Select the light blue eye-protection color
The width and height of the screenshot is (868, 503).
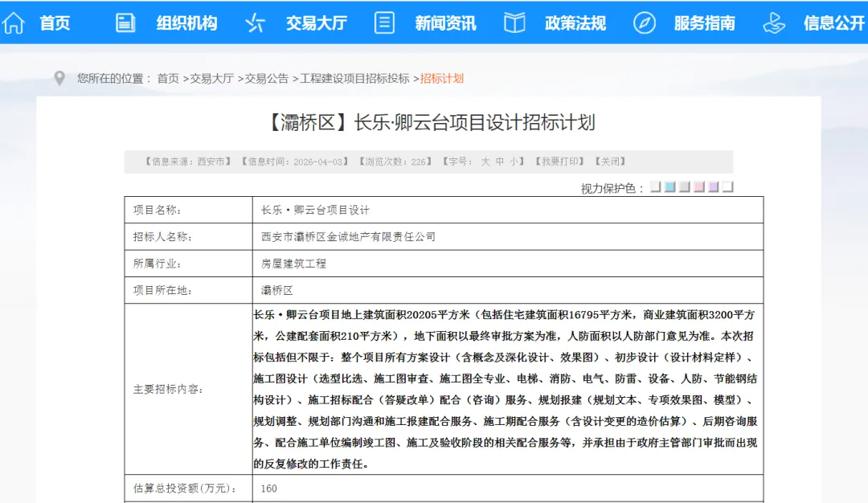(x=669, y=187)
